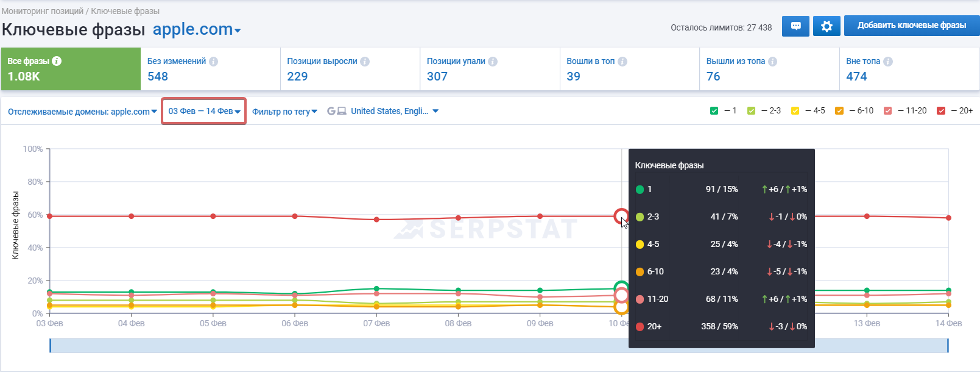980x372 pixels.
Task: Select the Вне топа 474 tab
Action: (x=909, y=69)
